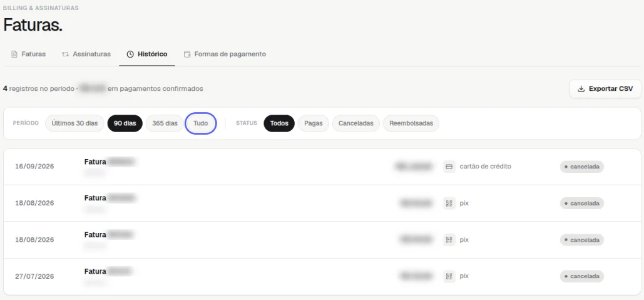Select the 90 dias period filter
644x300 pixels.
point(125,123)
